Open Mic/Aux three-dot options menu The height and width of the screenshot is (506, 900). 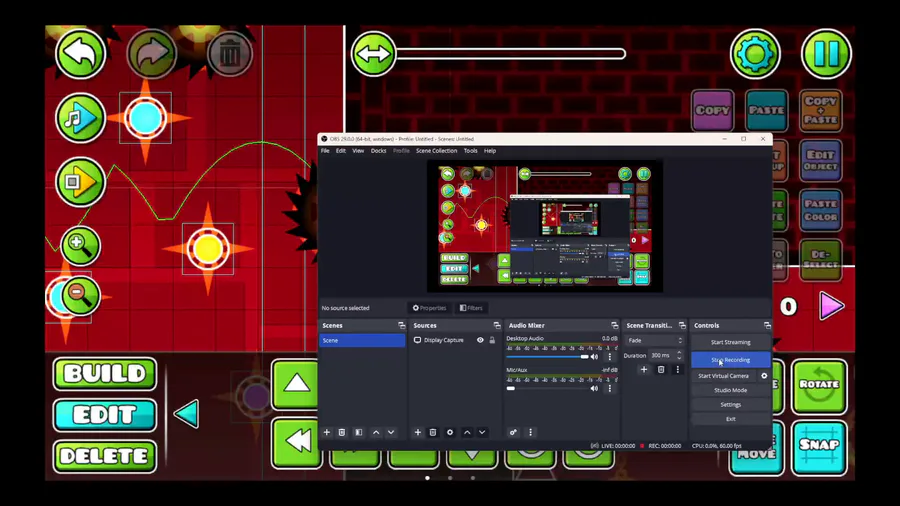pos(610,388)
